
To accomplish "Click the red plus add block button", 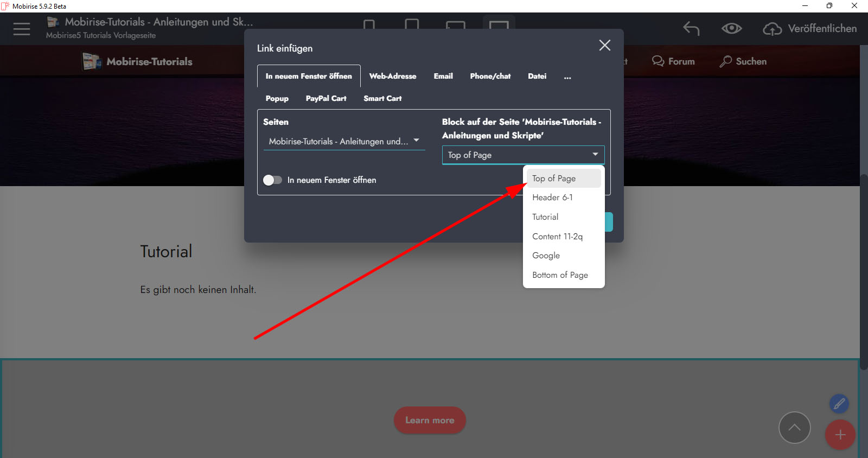I will [840, 435].
